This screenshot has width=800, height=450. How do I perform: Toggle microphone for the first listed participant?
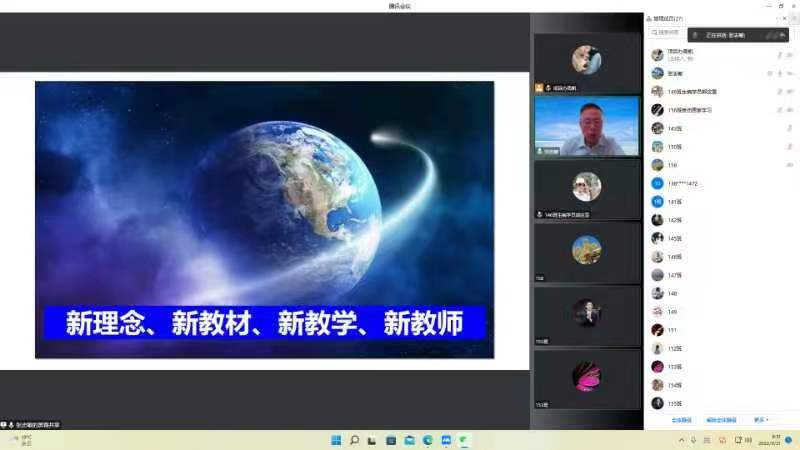tap(778, 55)
